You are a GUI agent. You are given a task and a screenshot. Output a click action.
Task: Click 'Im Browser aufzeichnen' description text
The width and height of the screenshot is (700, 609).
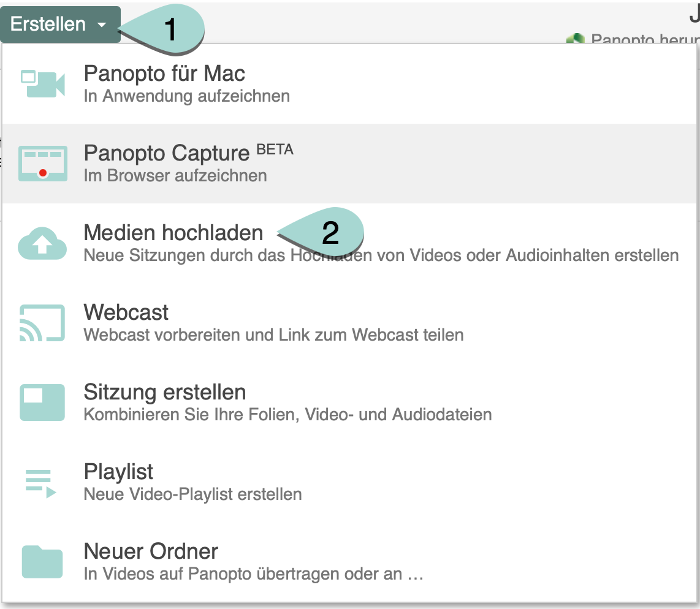coord(175,176)
